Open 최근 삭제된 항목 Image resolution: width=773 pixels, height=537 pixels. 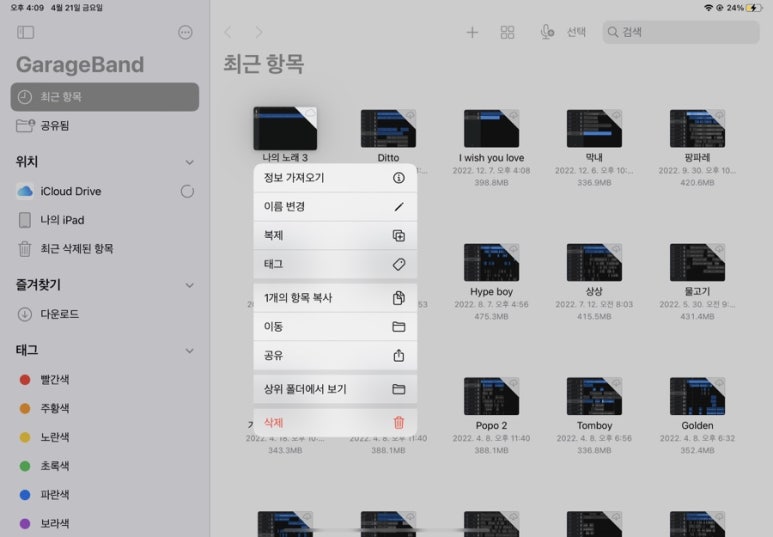pyautogui.click(x=105, y=249)
